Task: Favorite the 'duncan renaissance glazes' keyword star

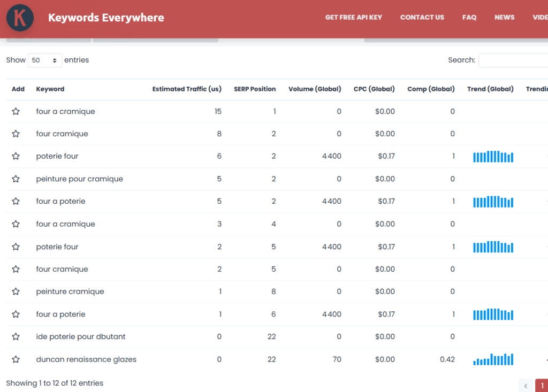Action: pos(16,359)
